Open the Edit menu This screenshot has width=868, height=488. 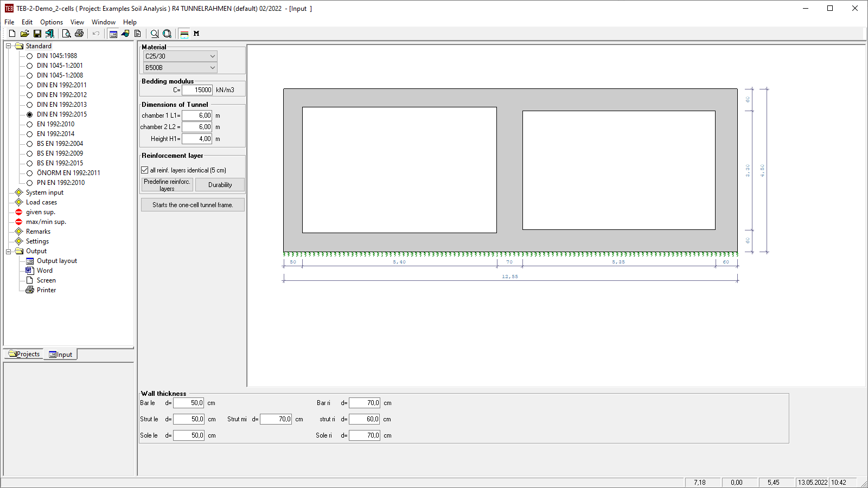coord(27,22)
